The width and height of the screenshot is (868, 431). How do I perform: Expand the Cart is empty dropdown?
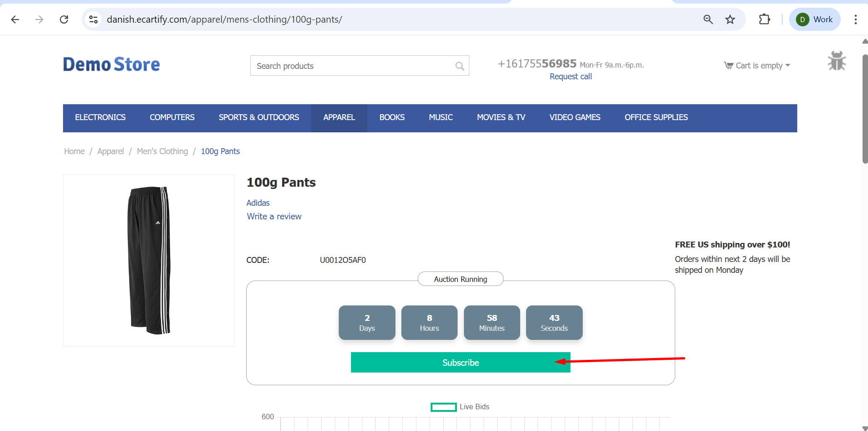tap(757, 66)
